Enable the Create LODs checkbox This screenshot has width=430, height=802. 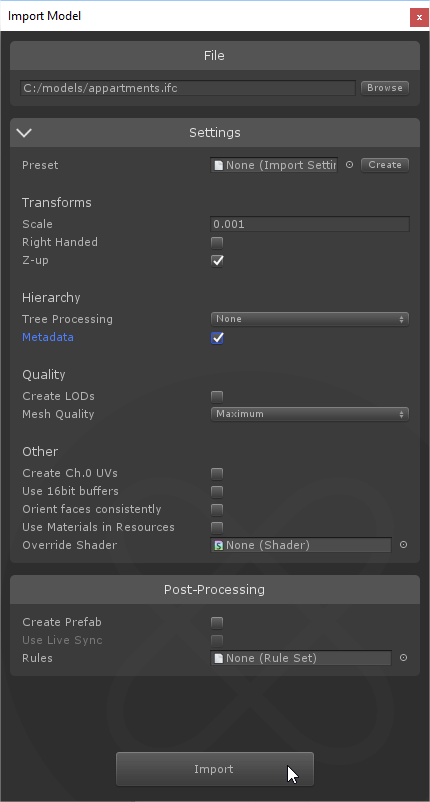[217, 396]
